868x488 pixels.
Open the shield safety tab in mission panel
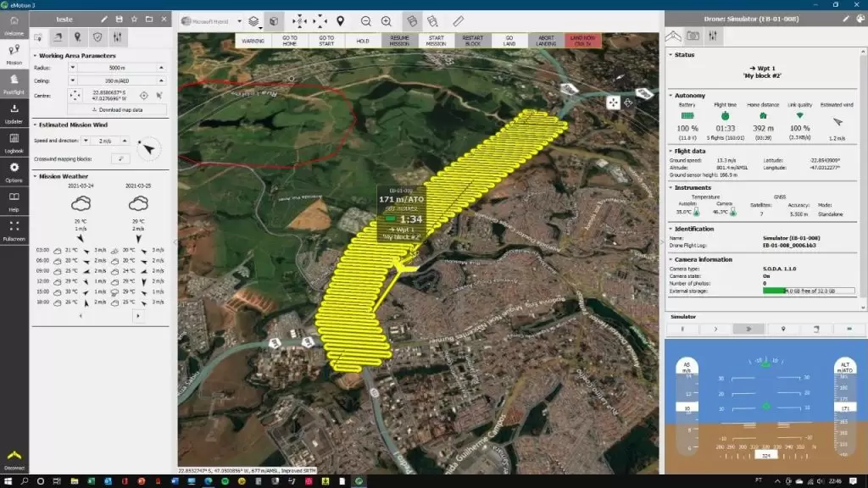(97, 36)
